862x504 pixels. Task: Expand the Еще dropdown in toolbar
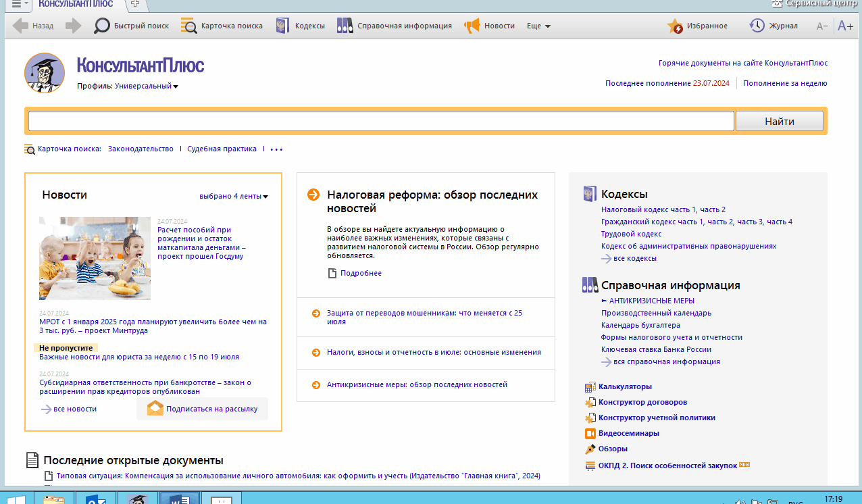538,26
